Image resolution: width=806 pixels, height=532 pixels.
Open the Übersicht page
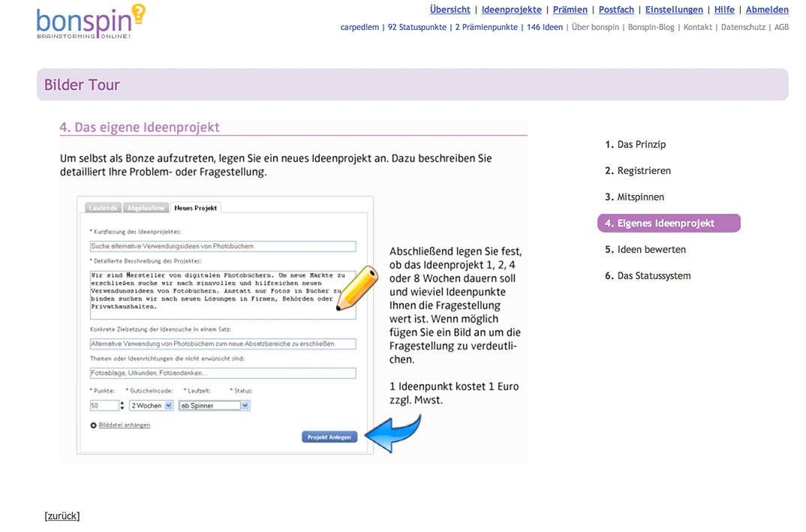point(450,10)
